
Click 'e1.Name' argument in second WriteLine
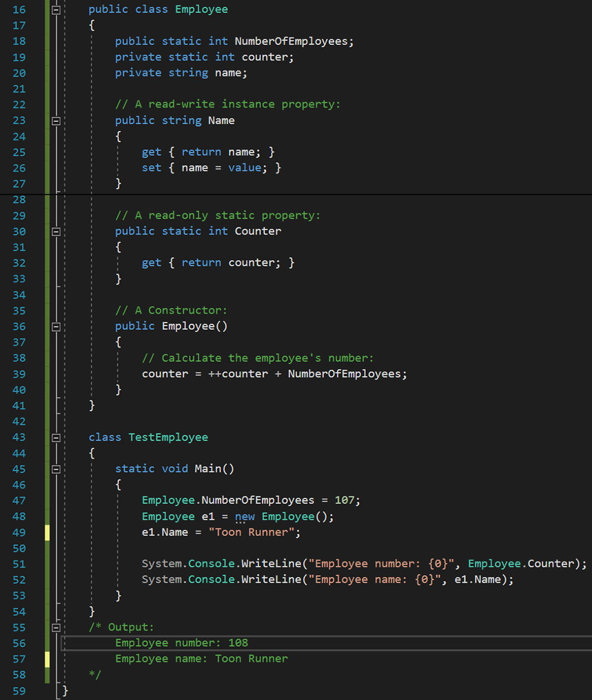click(477, 580)
